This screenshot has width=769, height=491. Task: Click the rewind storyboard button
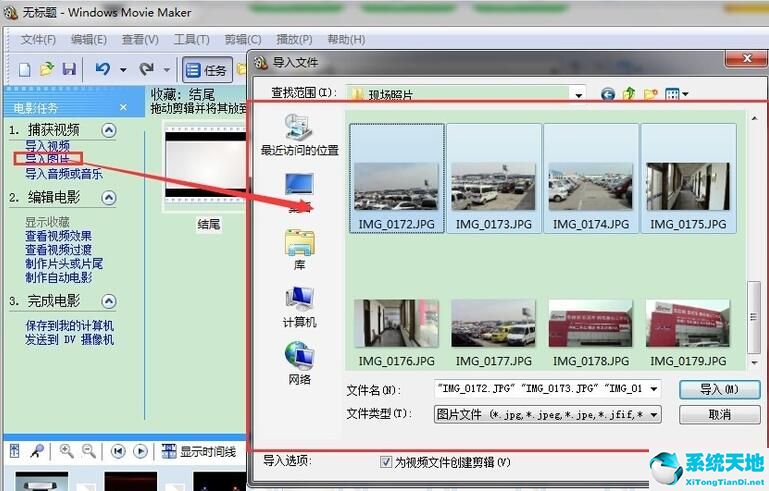pyautogui.click(x=118, y=451)
